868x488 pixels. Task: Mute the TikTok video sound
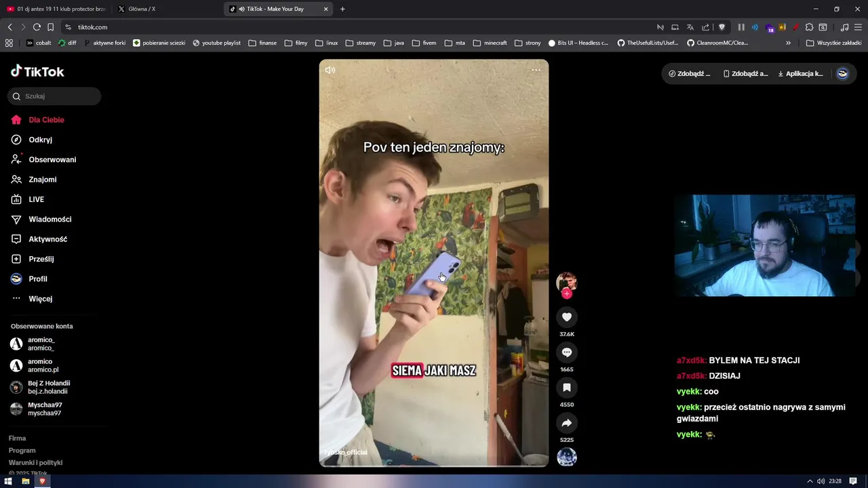coord(330,70)
